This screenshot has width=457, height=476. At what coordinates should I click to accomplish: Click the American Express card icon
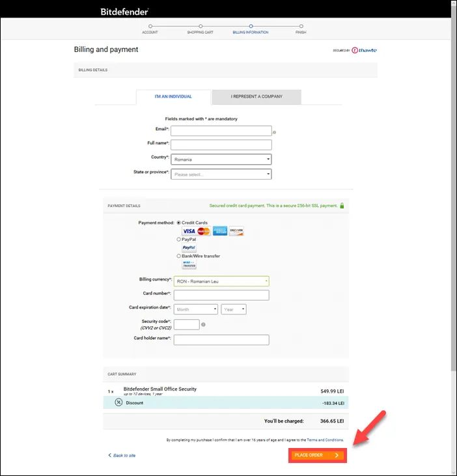tap(220, 231)
